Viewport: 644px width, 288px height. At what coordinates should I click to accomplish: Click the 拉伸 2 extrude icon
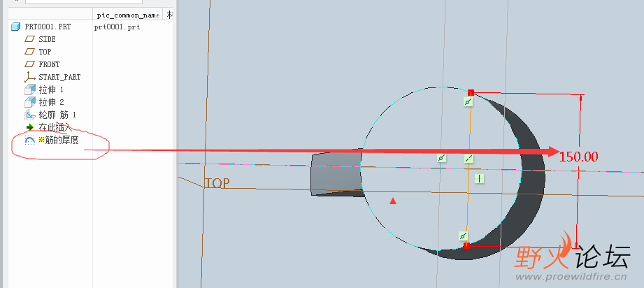tap(30, 102)
